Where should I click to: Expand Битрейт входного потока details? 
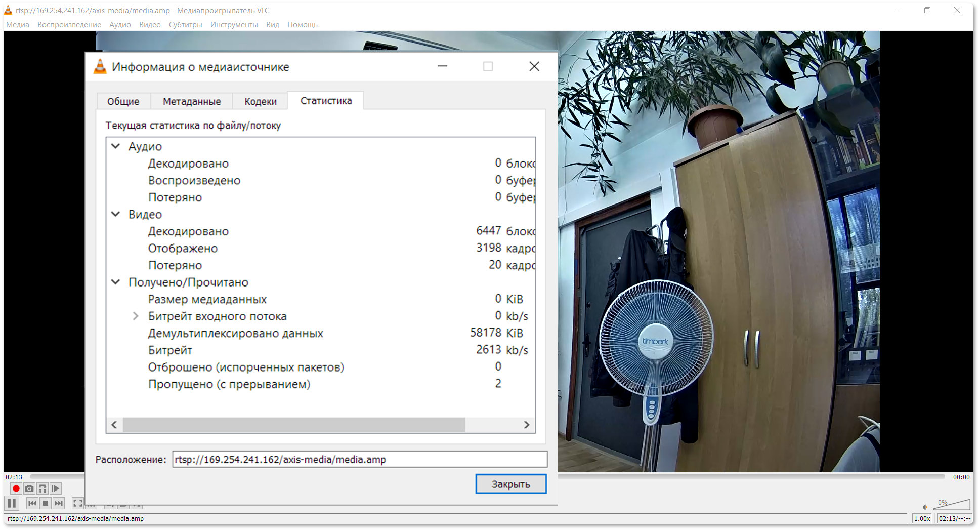pyautogui.click(x=135, y=316)
